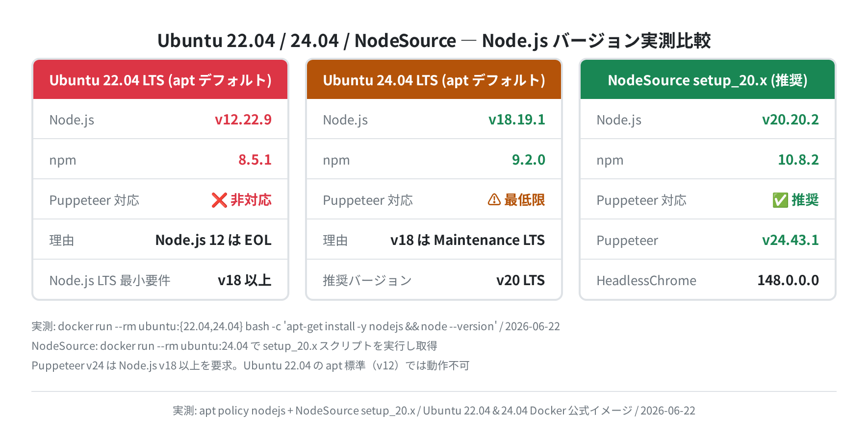Image resolution: width=868 pixels, height=437 pixels.
Task: Click the HeadlessChrome 148.0.0.0 value
Action: click(x=788, y=280)
